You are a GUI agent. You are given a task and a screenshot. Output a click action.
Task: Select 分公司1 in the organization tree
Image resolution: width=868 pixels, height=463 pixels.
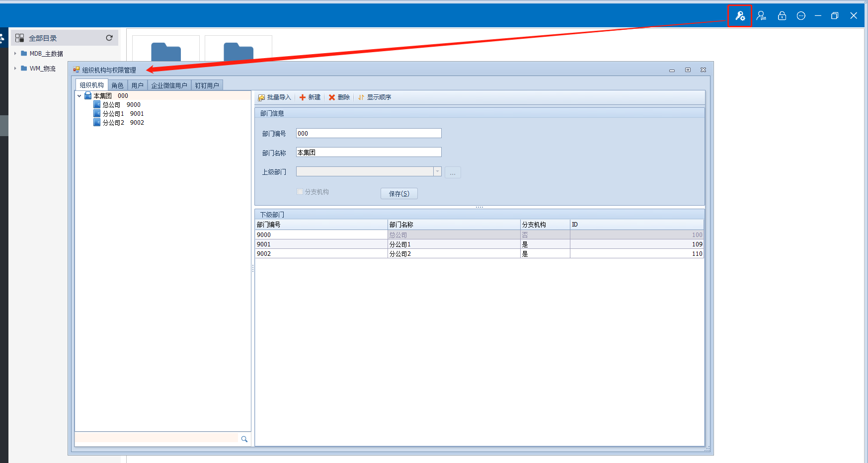tap(113, 114)
